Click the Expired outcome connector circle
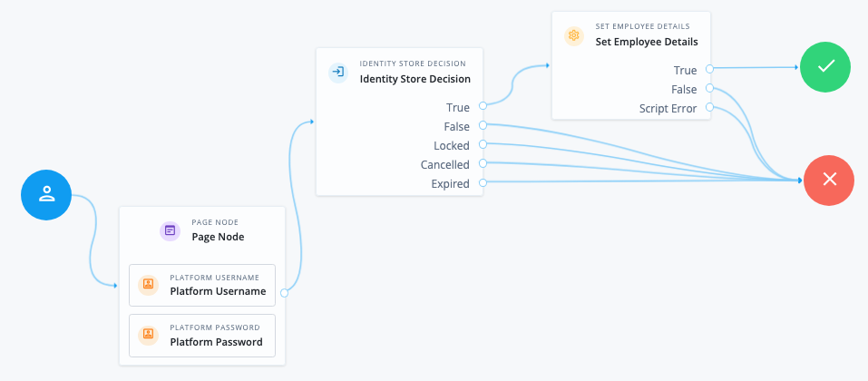868x381 pixels. point(483,183)
